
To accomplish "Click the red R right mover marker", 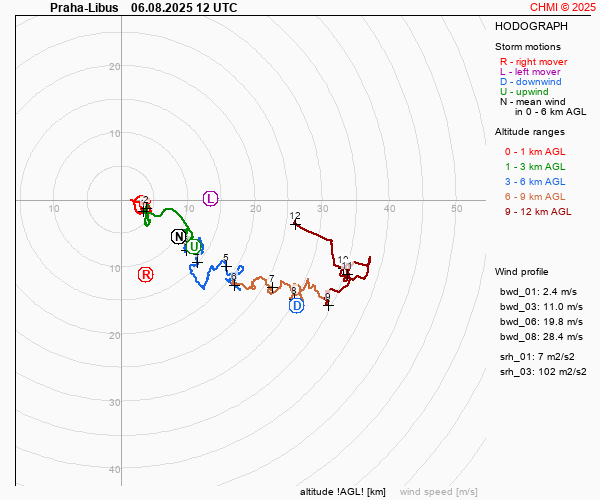I will coord(145,275).
